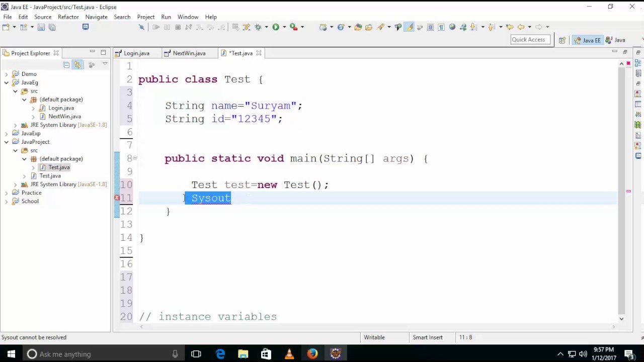Select Login.java in Project Explorer
Screen dimensions: 644x362
[x=61, y=108]
